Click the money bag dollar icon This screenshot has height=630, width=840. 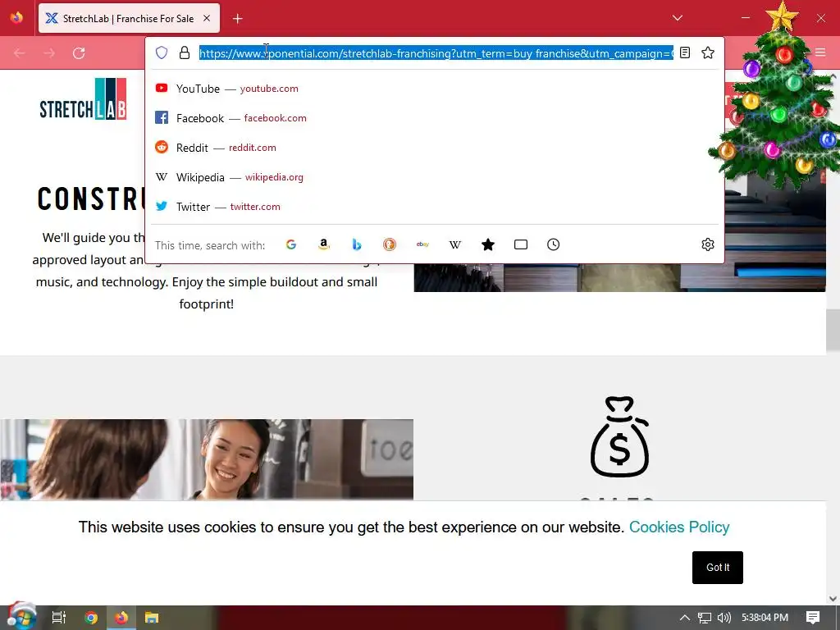click(620, 436)
